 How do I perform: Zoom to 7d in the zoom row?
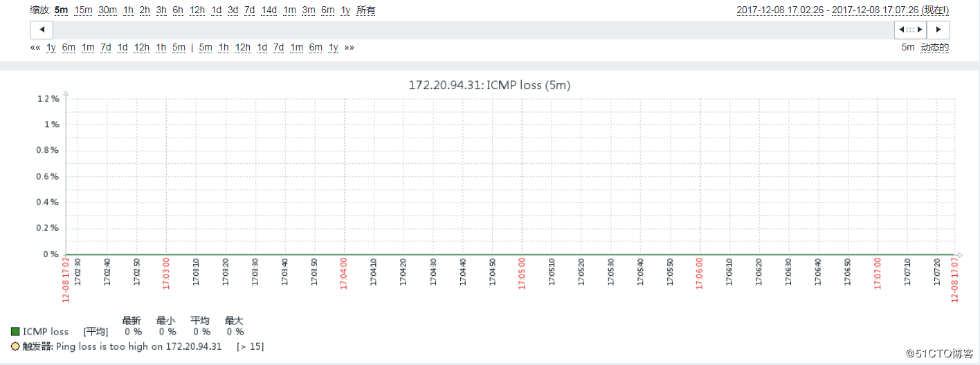pyautogui.click(x=250, y=10)
